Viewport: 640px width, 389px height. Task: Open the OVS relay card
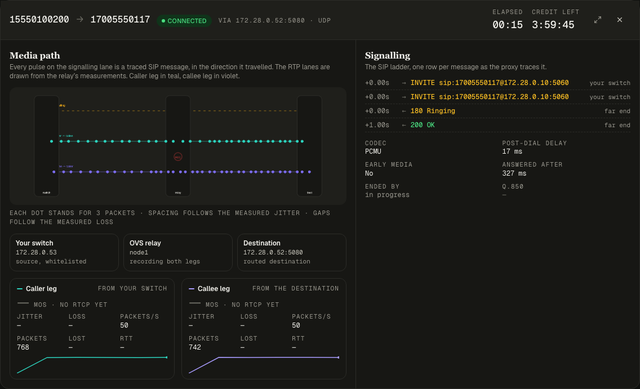pyautogui.click(x=178, y=252)
